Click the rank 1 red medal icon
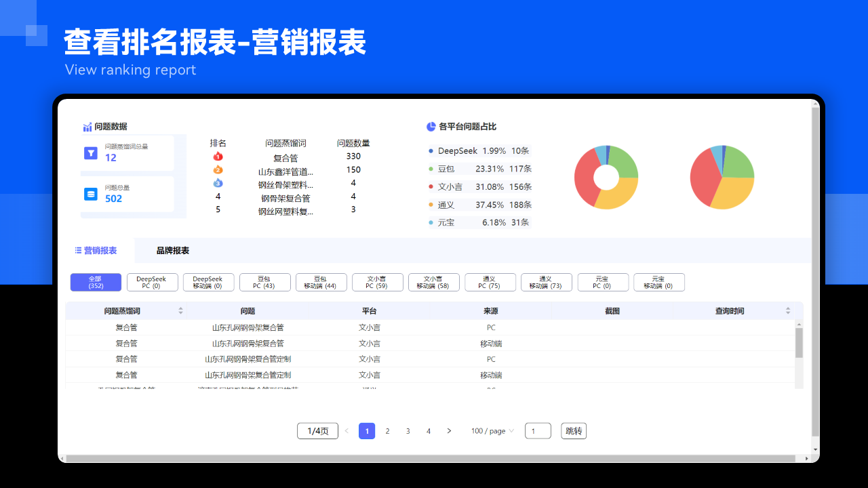The image size is (868, 488). [218, 157]
